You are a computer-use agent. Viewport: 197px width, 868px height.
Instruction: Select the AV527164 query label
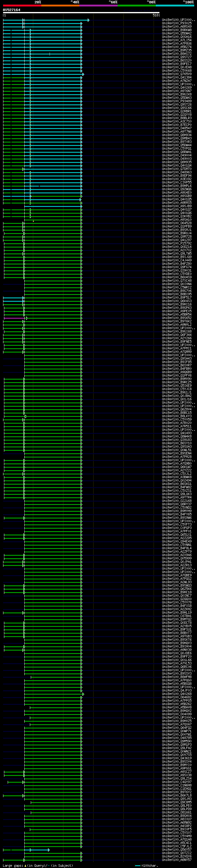coord(11,10)
